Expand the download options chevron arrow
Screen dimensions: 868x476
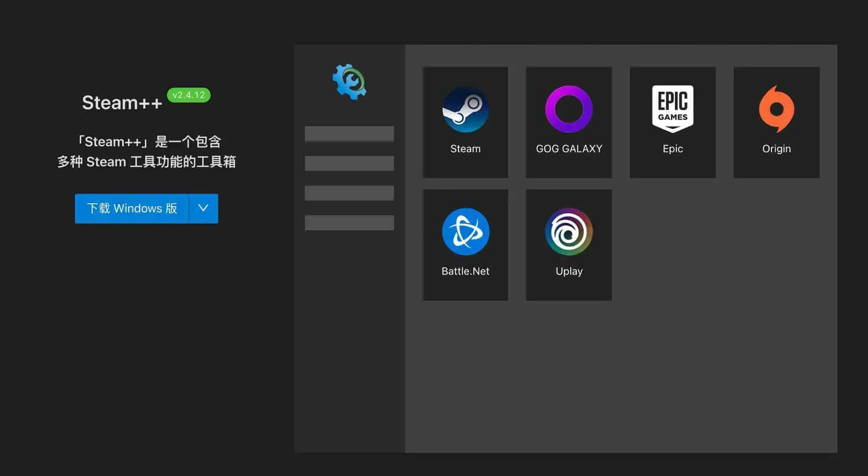(x=203, y=208)
